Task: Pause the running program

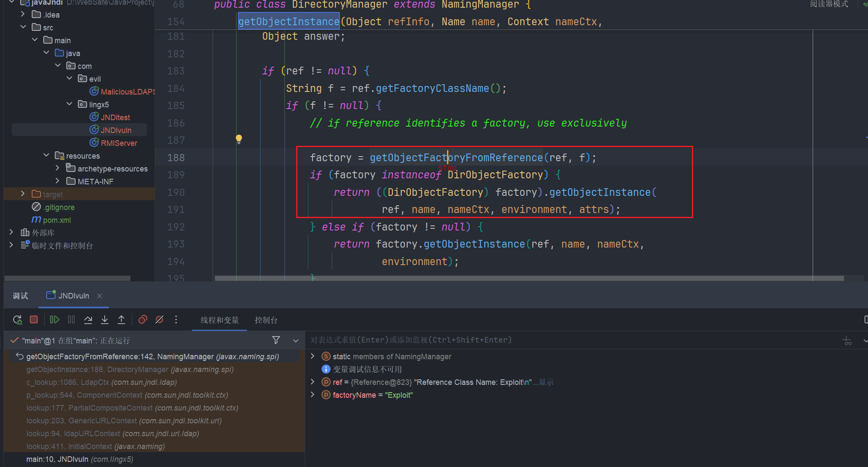Action: [71, 319]
